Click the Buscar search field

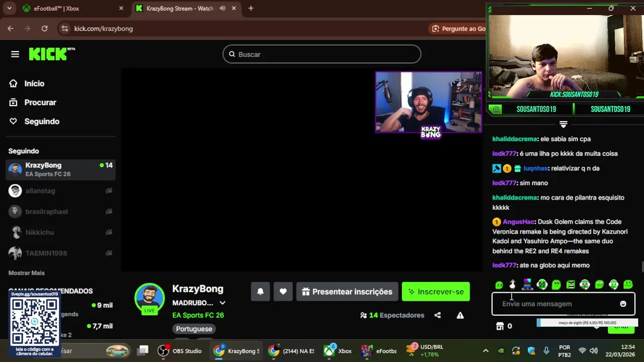pos(322,54)
